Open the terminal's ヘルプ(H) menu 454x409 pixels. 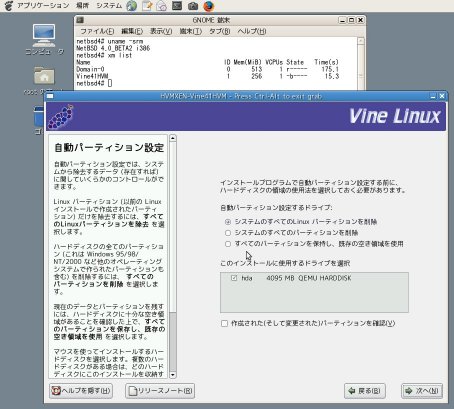252,31
